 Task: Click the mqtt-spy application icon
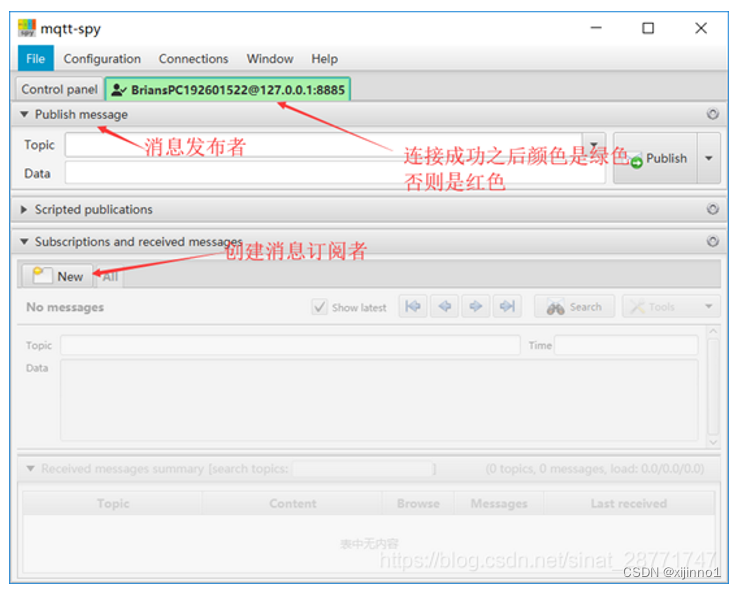click(27, 28)
